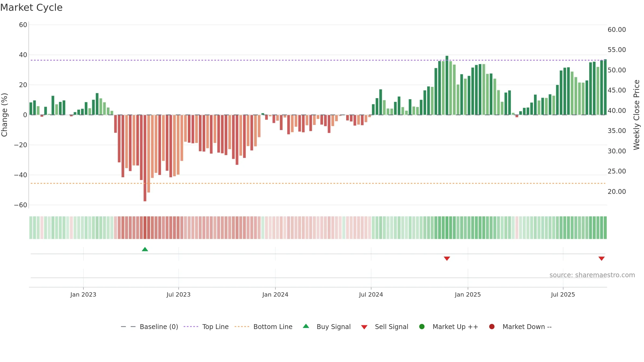Click the Jan 2023 axis label
This screenshot has height=362, width=644.
click(83, 295)
